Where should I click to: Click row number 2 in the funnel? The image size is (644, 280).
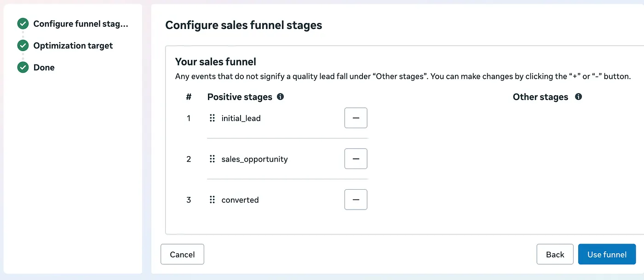click(x=189, y=159)
